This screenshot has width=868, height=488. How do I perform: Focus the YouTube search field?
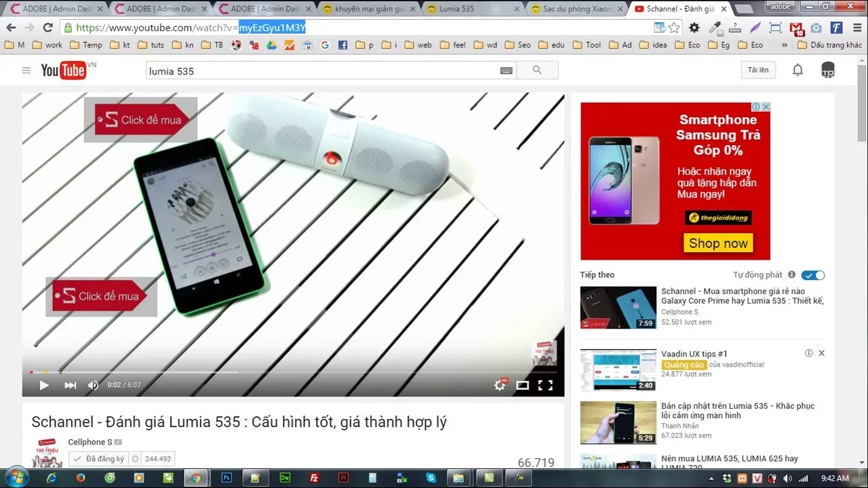pyautogui.click(x=323, y=70)
